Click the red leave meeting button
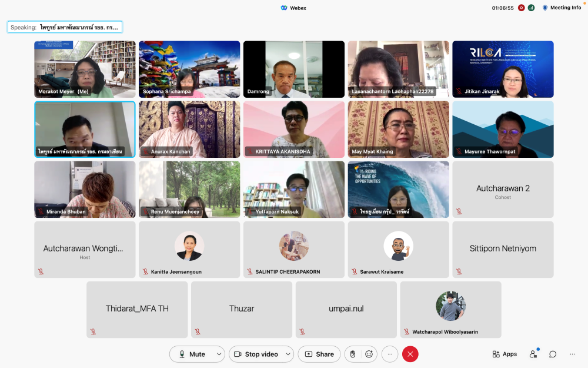This screenshot has width=588, height=368. tap(410, 354)
